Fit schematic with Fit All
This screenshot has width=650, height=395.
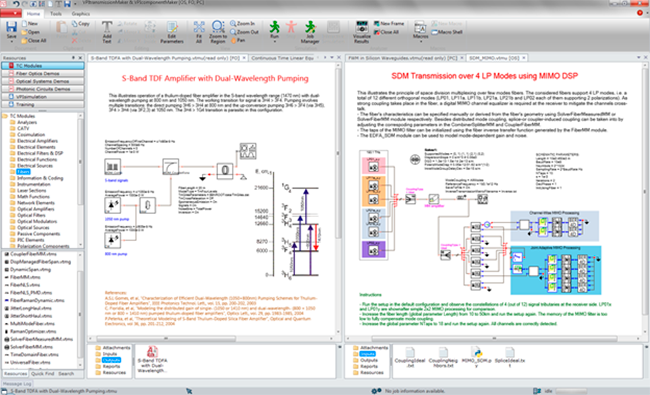199,32
